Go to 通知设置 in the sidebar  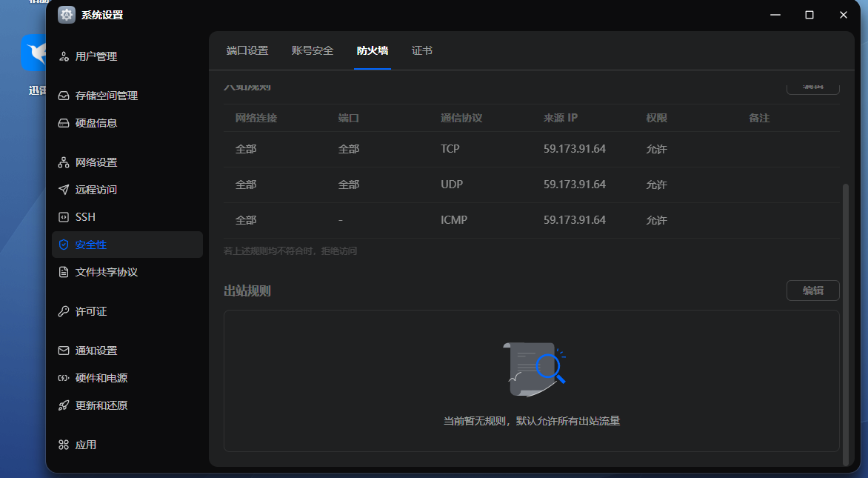(127, 351)
